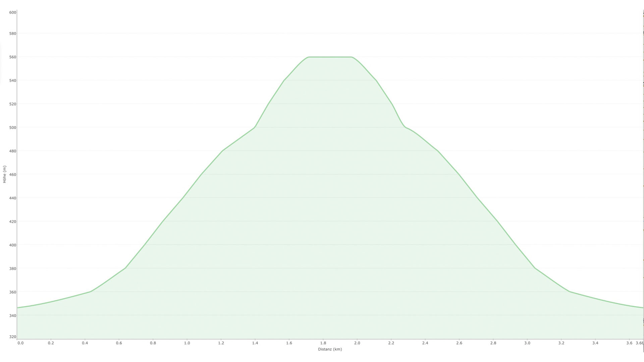The width and height of the screenshot is (644, 362).
Task: Click the 2.6 km tick label
Action: coord(459,343)
